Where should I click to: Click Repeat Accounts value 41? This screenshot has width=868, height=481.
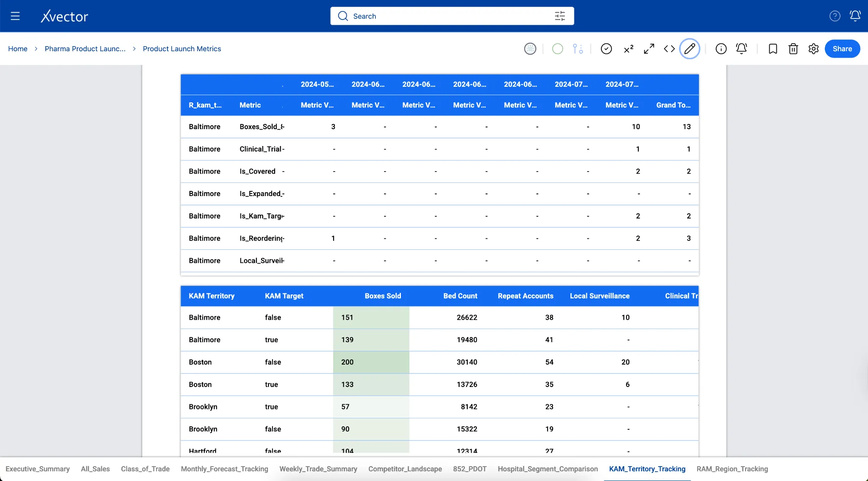point(549,340)
